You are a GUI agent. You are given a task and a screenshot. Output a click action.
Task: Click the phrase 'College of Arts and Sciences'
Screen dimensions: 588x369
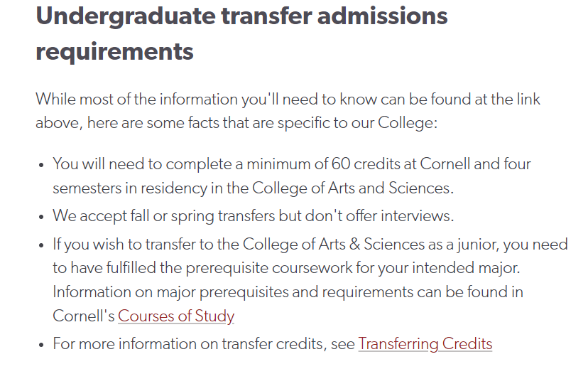tap(351, 188)
